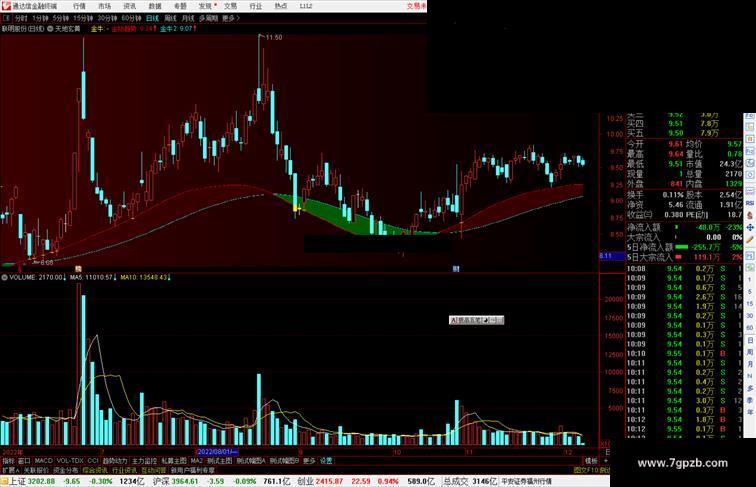Click the 窗口 button in indicator bar

pyautogui.click(x=24, y=461)
